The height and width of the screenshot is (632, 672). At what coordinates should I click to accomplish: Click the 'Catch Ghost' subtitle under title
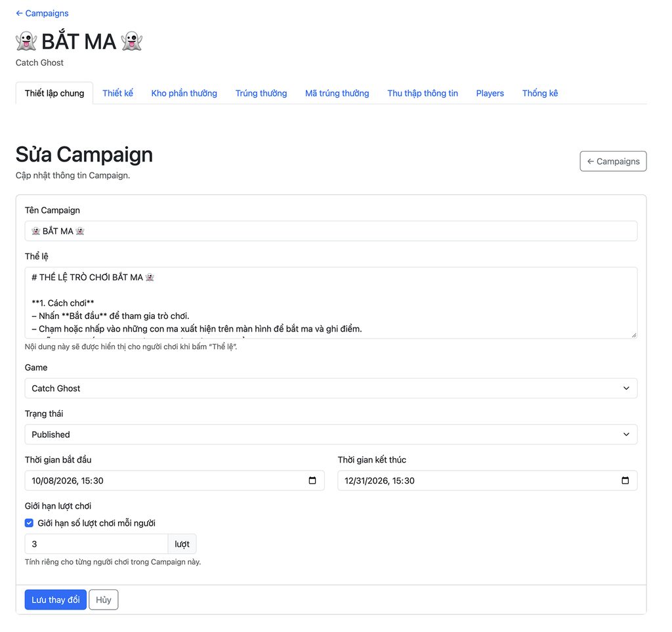[x=39, y=62]
